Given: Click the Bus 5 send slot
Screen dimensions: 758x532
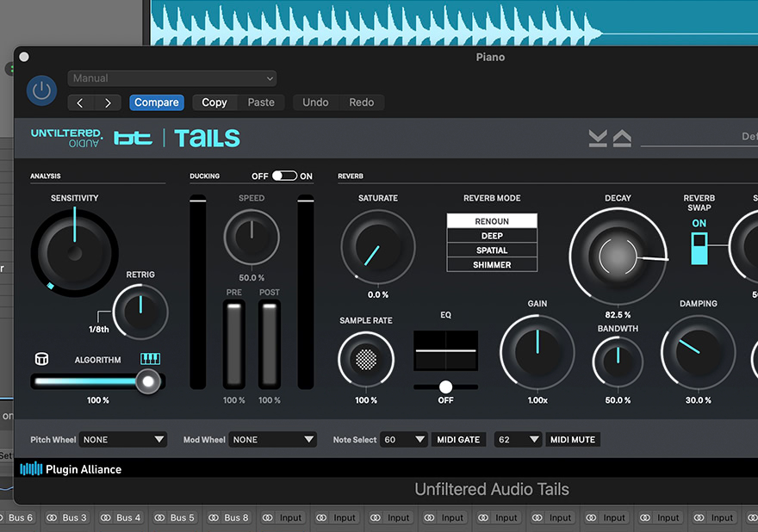Looking at the screenshot, I should (175, 517).
